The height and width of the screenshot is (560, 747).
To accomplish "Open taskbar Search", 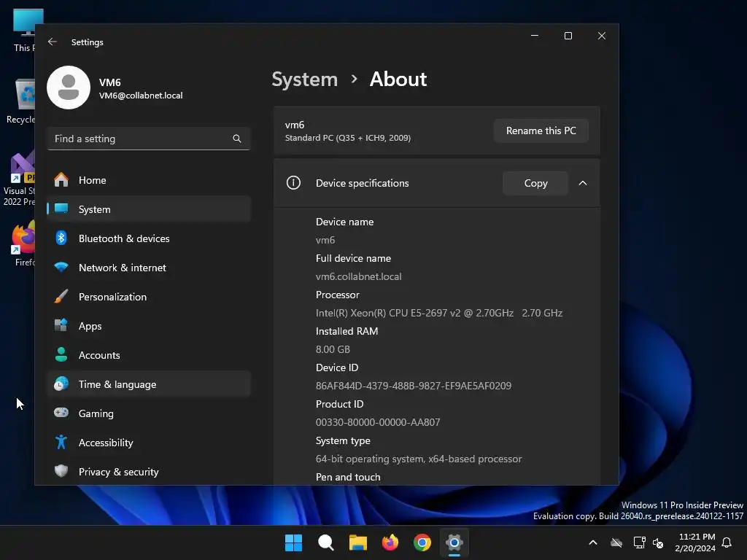I will (326, 542).
